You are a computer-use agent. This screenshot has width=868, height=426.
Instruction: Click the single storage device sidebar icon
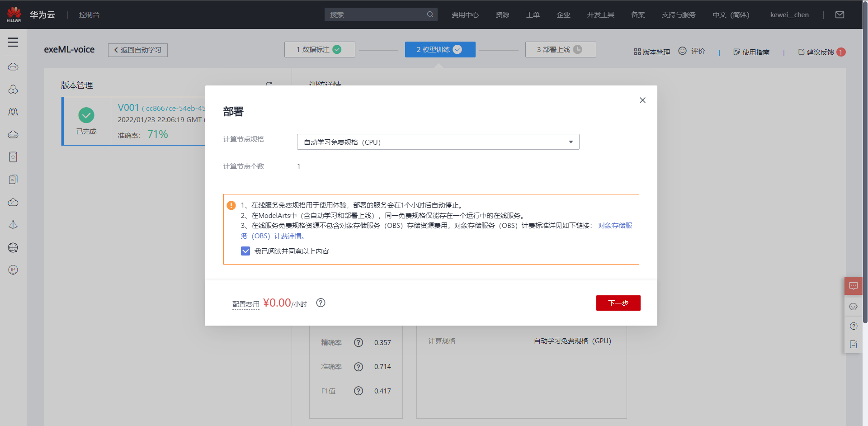(13, 157)
